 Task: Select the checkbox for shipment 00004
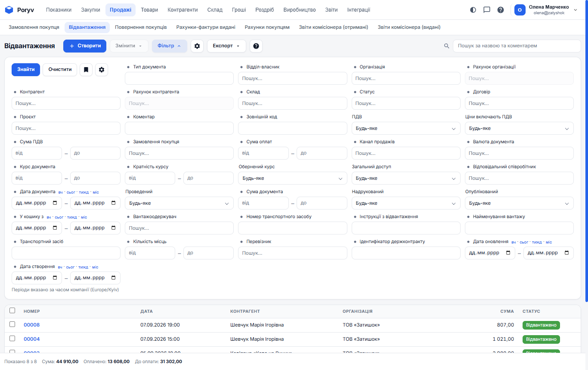pos(12,339)
